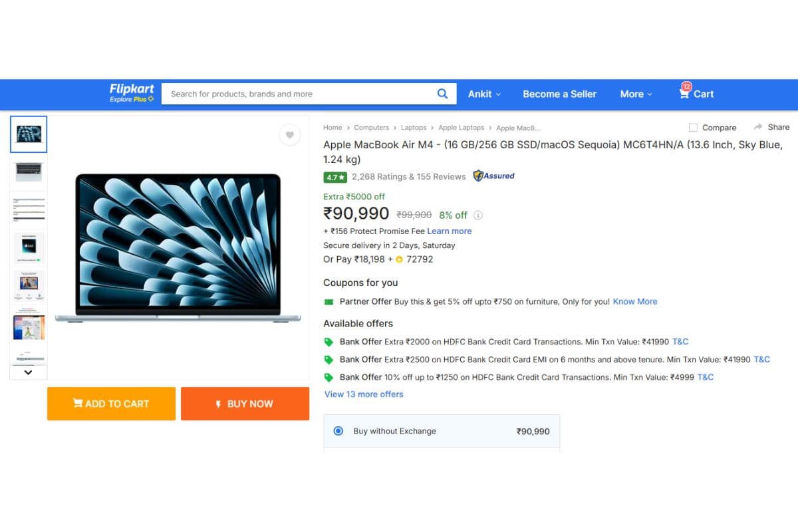Open the Ankit account dropdown

pyautogui.click(x=484, y=94)
